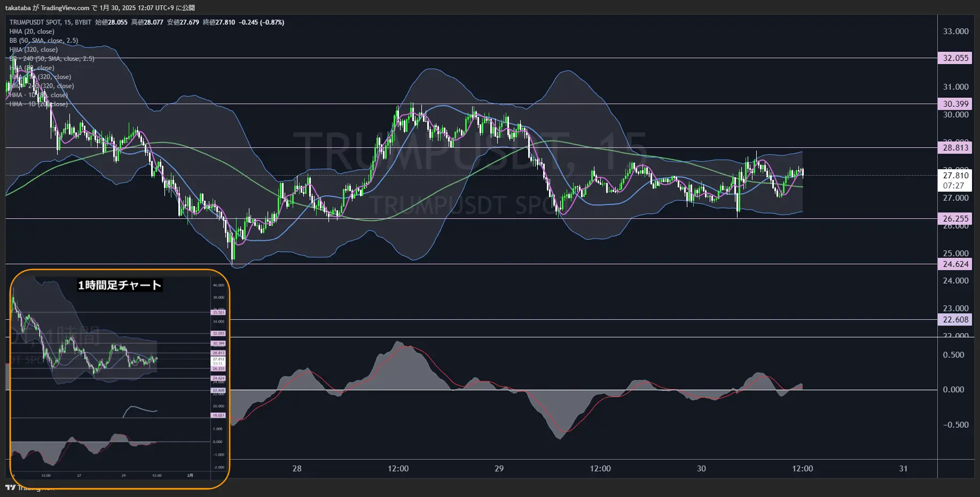Viewport: 980px width, 497px height.
Task: Click the 22.608 price line label
Action: (955, 320)
